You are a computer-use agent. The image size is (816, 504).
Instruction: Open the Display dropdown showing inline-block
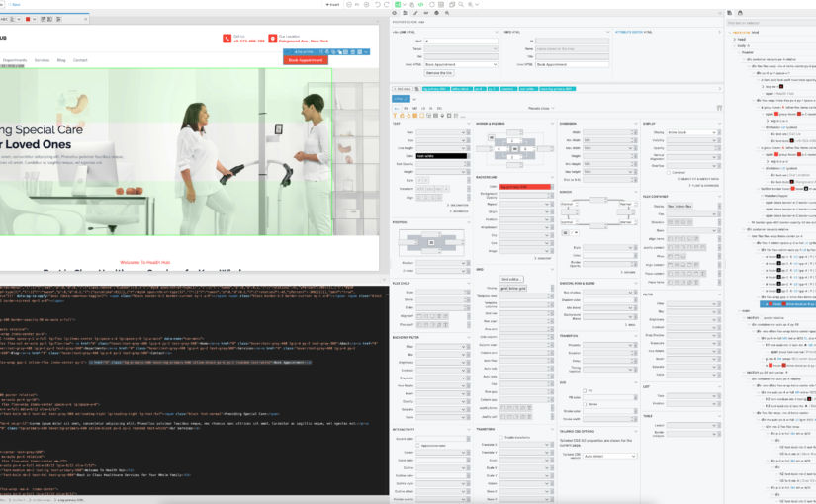point(691,132)
